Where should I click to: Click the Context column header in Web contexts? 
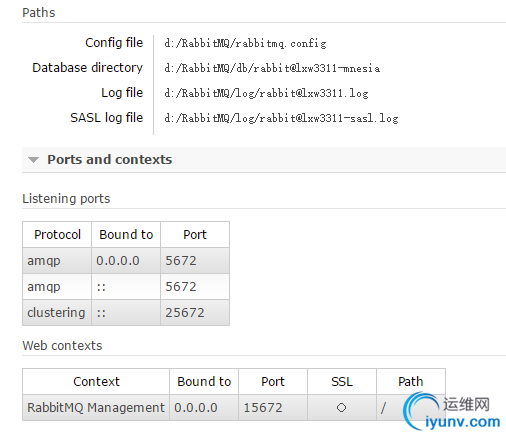pyautogui.click(x=96, y=382)
